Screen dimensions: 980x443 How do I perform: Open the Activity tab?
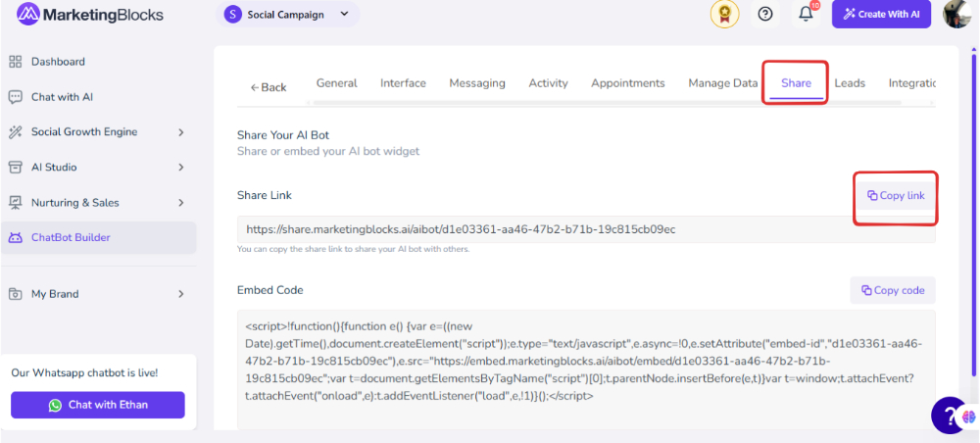pos(548,83)
